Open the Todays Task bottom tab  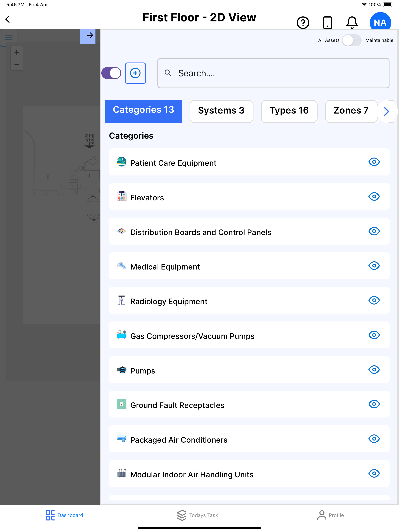point(197,515)
